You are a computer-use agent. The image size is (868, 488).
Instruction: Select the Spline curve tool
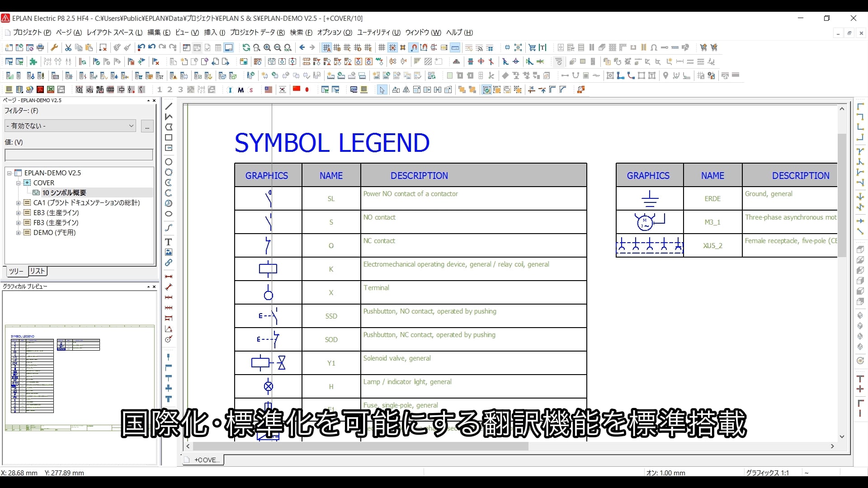coord(169,227)
